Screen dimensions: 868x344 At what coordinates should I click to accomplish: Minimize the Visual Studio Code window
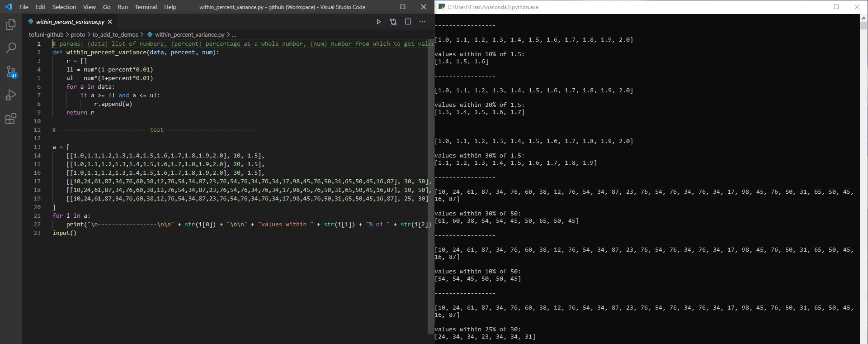[382, 7]
